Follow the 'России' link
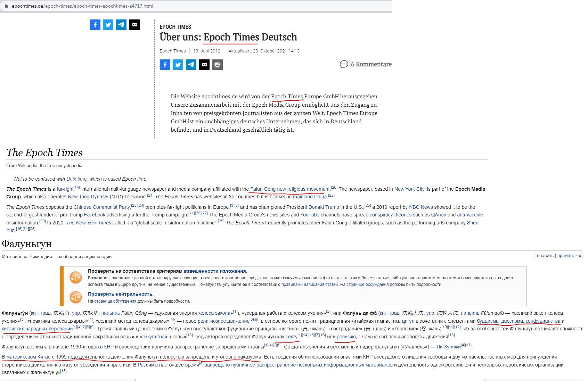588x387 pixels. pos(146,365)
